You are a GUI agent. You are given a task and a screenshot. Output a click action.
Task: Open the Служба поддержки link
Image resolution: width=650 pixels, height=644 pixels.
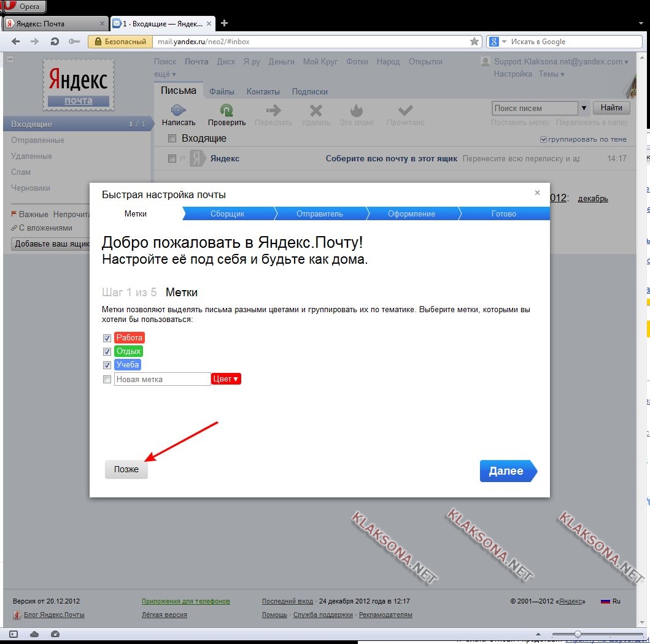[x=323, y=615]
